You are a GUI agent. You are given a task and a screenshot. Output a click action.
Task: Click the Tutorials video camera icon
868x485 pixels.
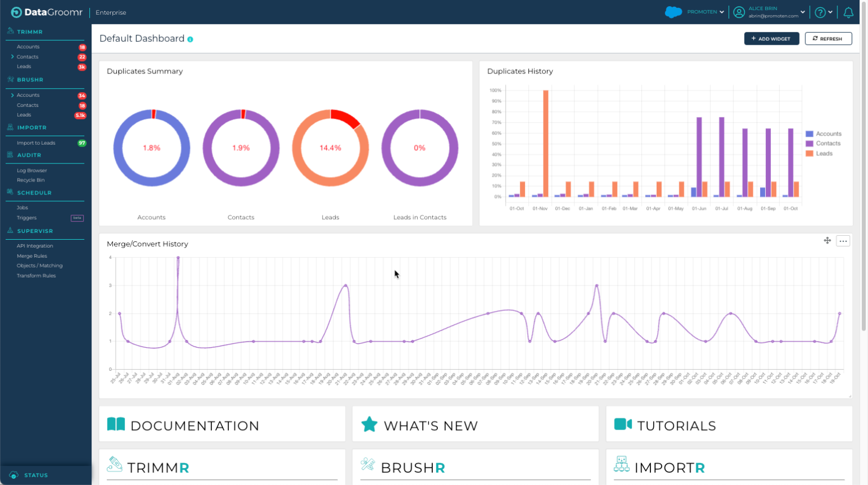pyautogui.click(x=623, y=425)
